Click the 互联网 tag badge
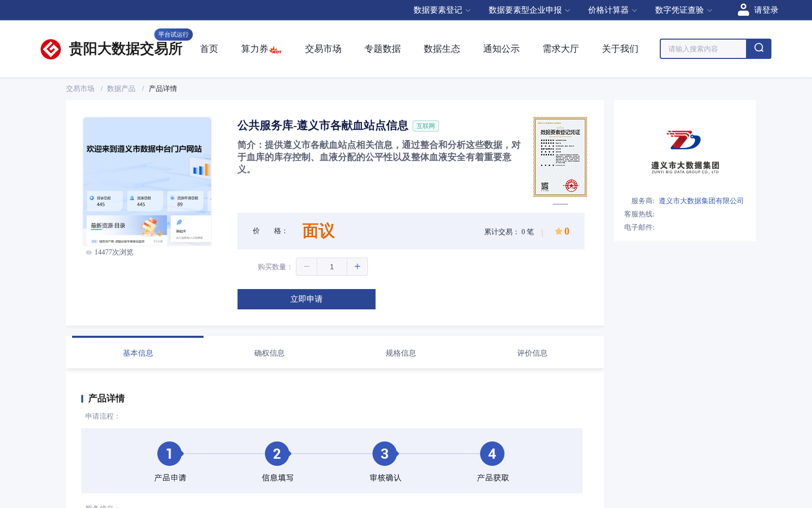This screenshot has height=508, width=812. point(426,126)
